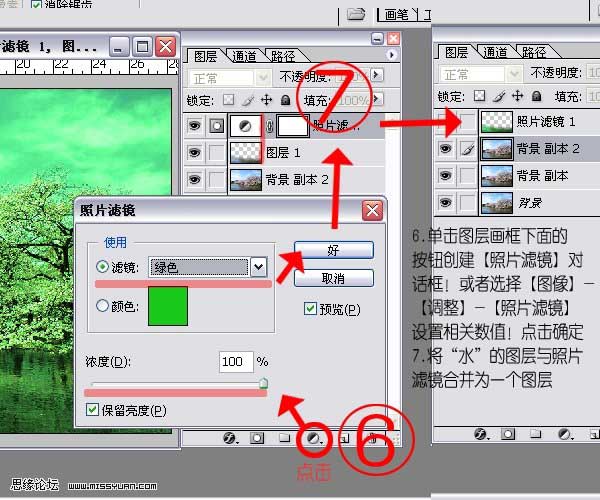Click paintbrush indicator on 背景 副本 2 in right panel

[468, 149]
